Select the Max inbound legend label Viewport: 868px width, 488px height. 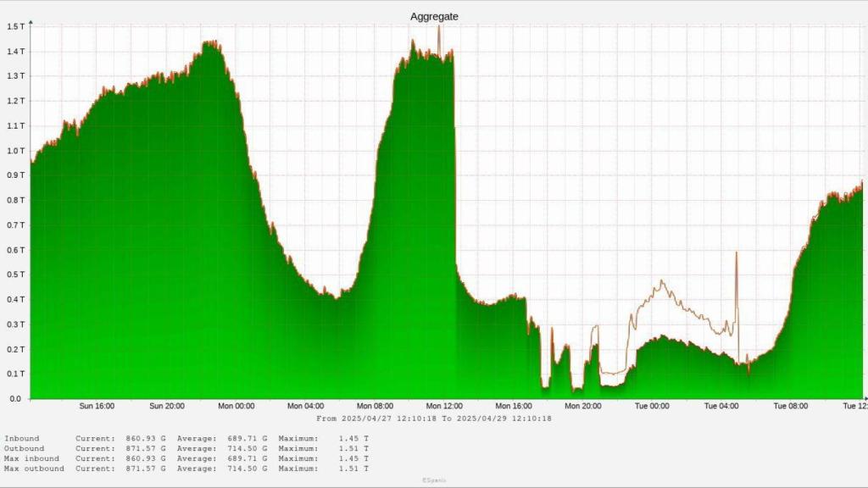(30, 458)
